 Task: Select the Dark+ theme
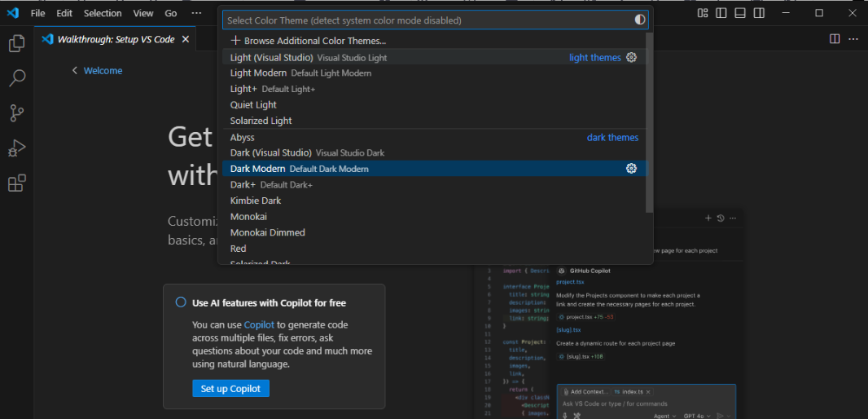coord(434,184)
